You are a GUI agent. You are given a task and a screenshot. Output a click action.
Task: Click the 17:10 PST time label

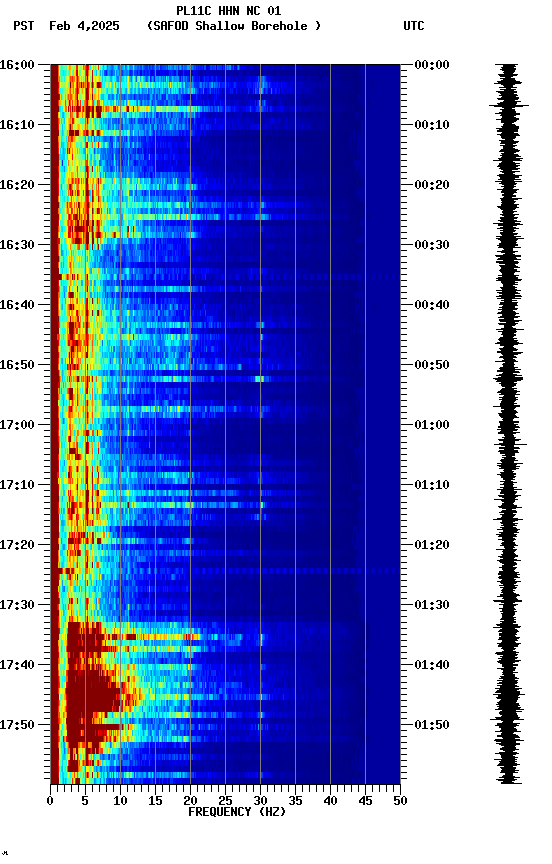pos(17,485)
